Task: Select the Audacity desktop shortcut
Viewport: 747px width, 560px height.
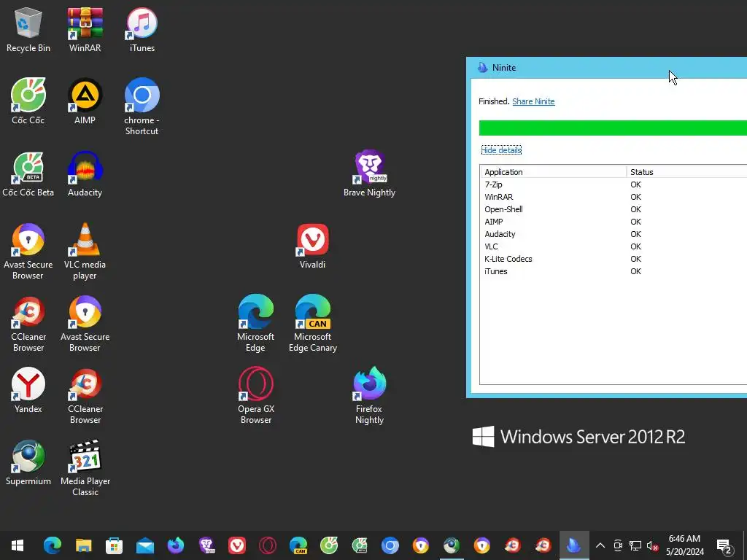Action: point(85,174)
